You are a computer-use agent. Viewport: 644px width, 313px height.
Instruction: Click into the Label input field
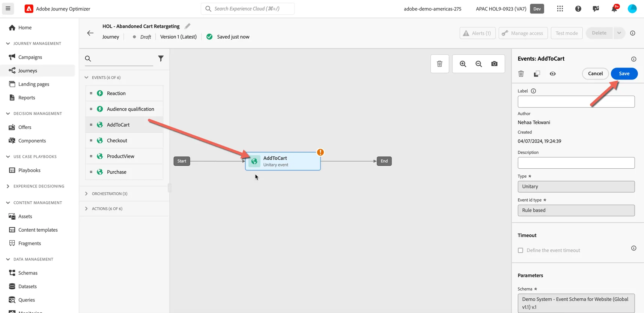(576, 102)
